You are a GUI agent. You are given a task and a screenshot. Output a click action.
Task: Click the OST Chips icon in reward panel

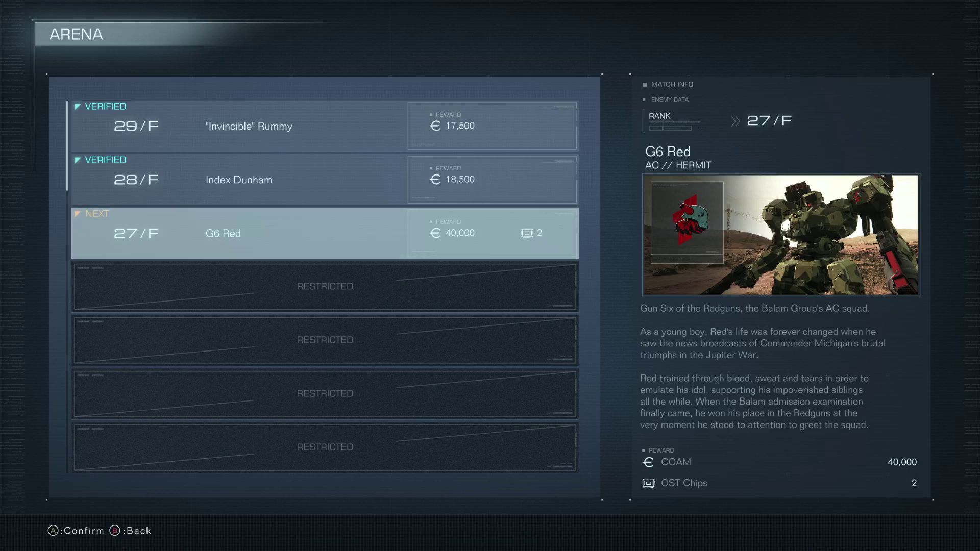(x=648, y=483)
